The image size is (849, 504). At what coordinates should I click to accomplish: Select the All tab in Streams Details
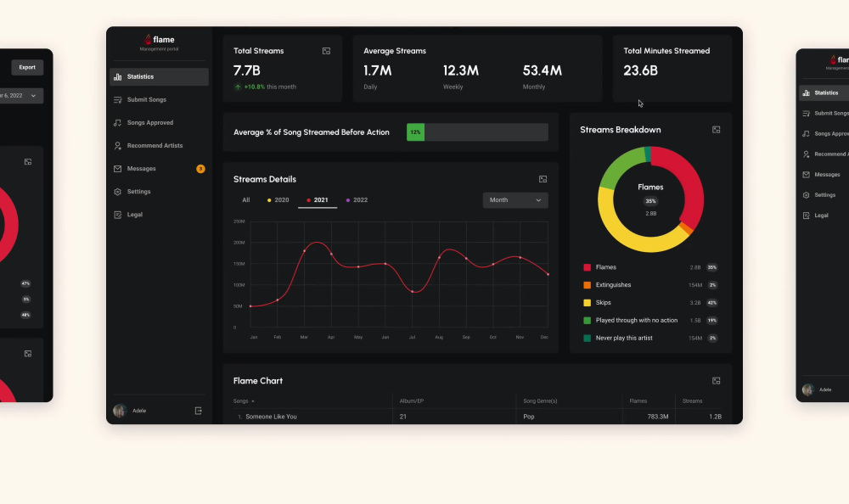coord(246,200)
